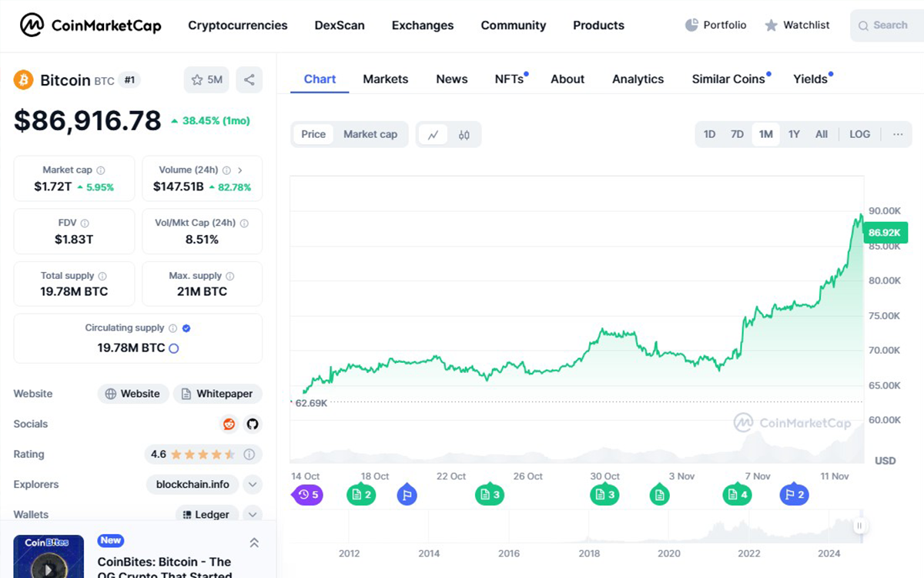Click the unnumbered green news marker near 3 Nov
Screen dimensions: 924x578
659,495
